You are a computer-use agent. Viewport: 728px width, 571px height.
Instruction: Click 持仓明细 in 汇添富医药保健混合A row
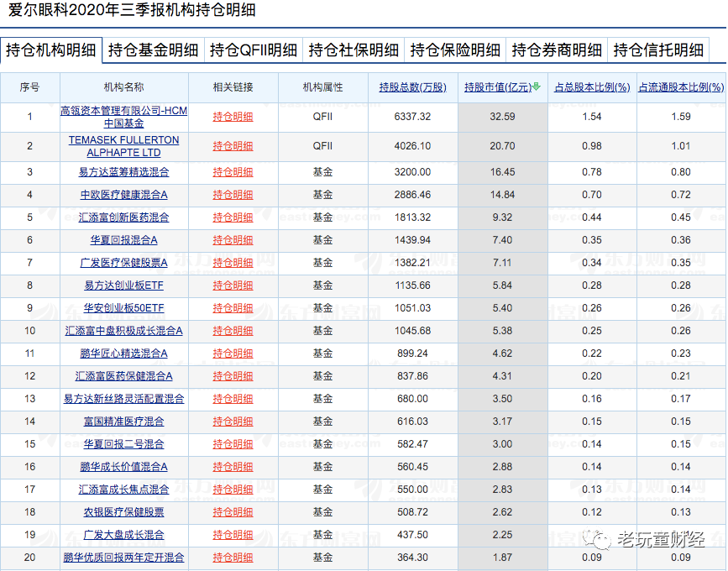pos(233,376)
